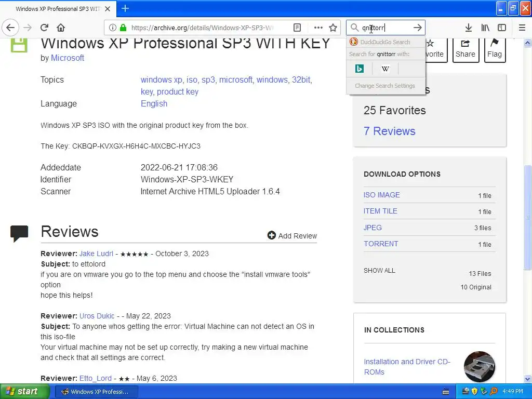Select the Windows XP Professional SP3 tab

click(x=58, y=9)
